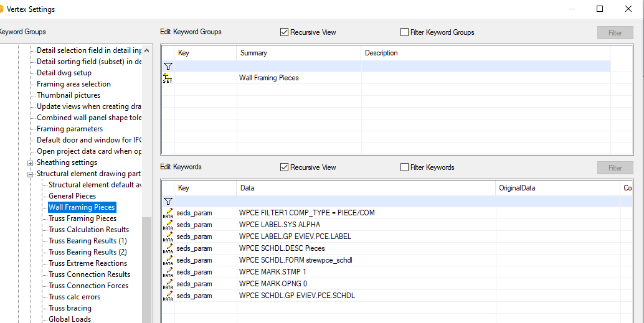Click the data icon for WPCE SCHDL.GP row
The height and width of the screenshot is (323, 644).
(x=168, y=296)
